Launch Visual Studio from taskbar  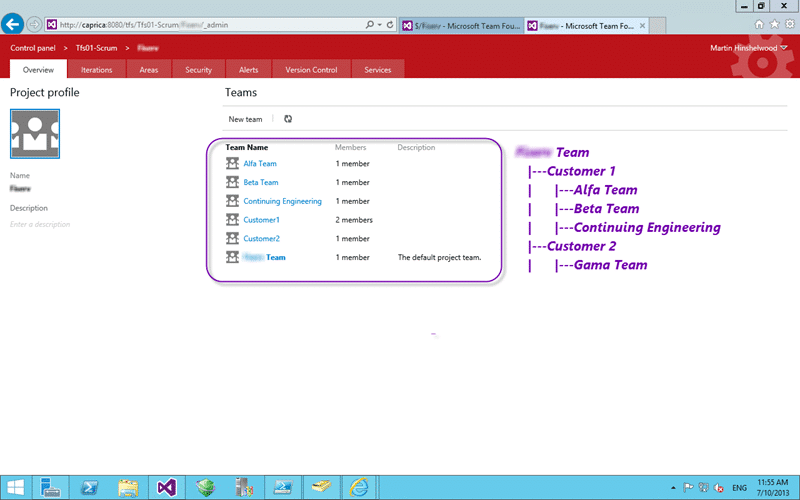166,488
